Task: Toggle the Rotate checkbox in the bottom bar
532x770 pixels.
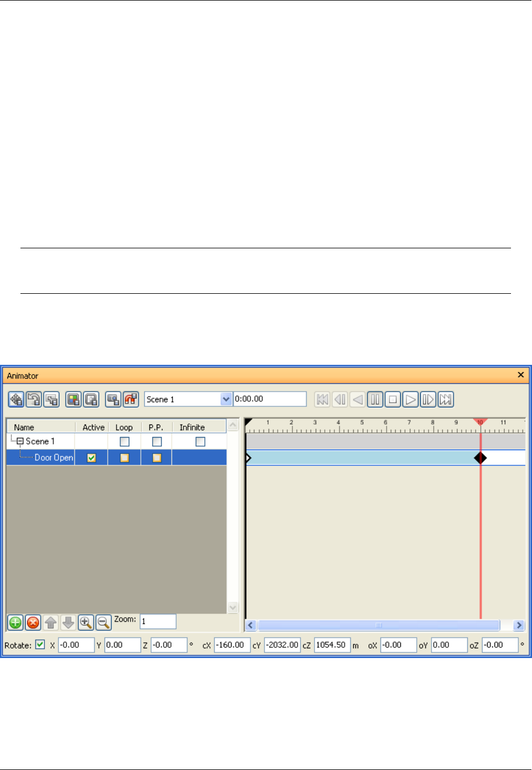Action: (40, 644)
